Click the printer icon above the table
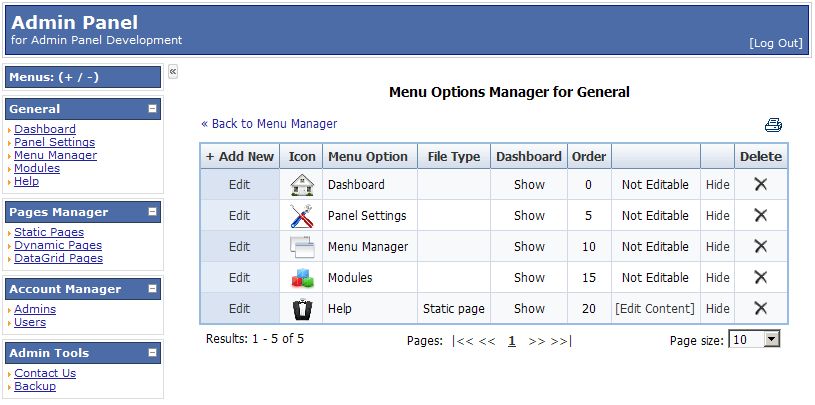Image resolution: width=815 pixels, height=405 pixels. tap(773, 125)
